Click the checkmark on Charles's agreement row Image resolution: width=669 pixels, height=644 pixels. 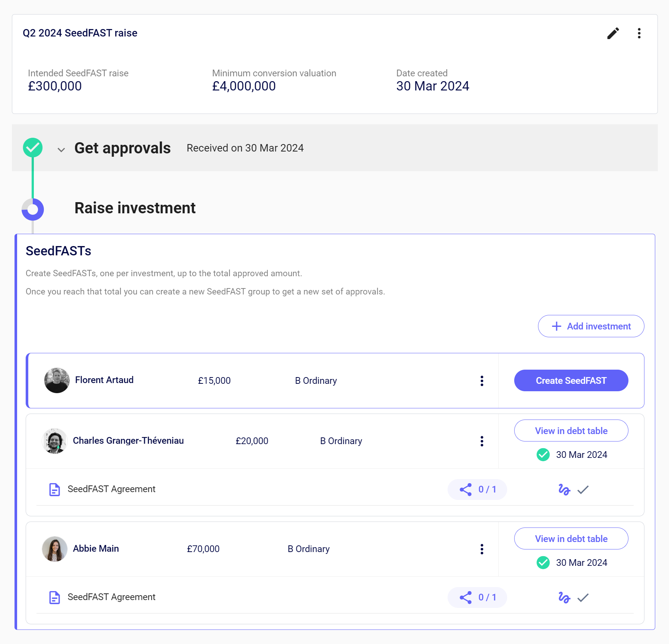tap(583, 490)
